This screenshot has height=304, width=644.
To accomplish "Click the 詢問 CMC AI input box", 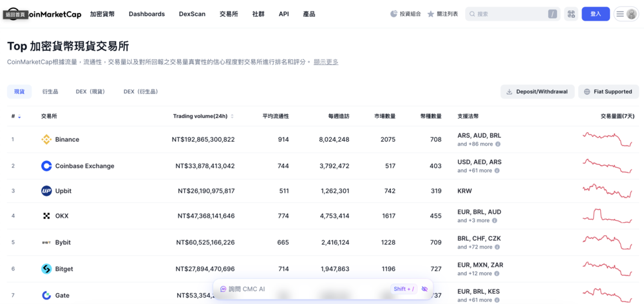I will pos(323,289).
